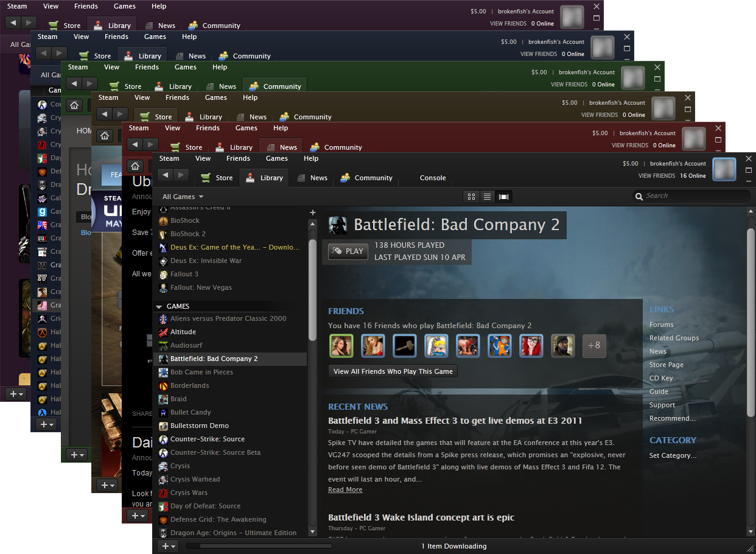Click the download progress bar
Viewport: 756px width, 554px height.
(x=259, y=546)
